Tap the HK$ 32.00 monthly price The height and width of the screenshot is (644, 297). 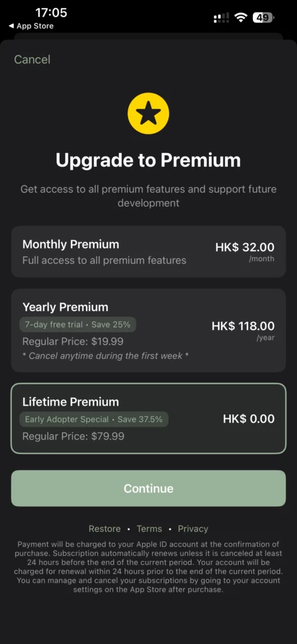245,247
